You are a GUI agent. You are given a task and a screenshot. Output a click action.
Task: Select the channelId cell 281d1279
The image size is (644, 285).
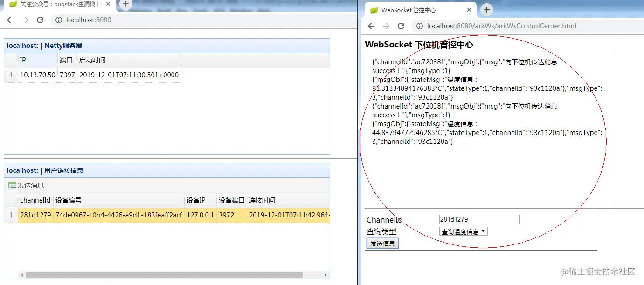click(x=35, y=215)
